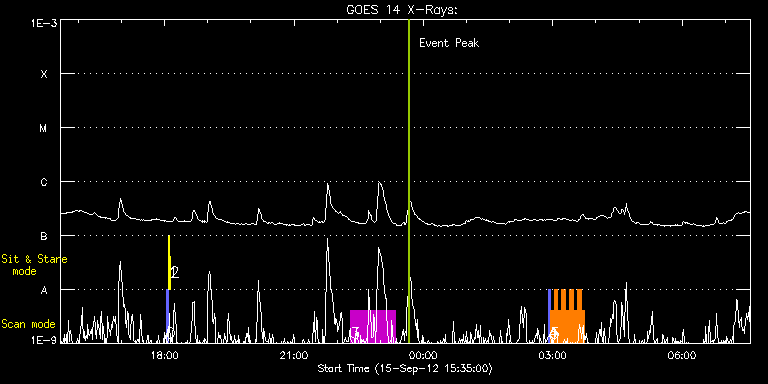Image resolution: width=768 pixels, height=384 pixels.
Task: Click the C flare class axis label
Action: pyautogui.click(x=44, y=182)
